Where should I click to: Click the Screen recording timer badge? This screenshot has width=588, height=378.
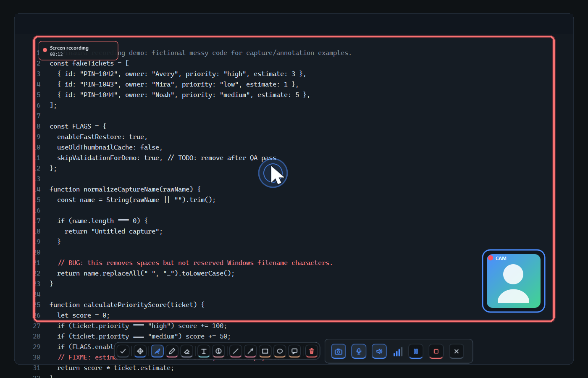tap(79, 51)
